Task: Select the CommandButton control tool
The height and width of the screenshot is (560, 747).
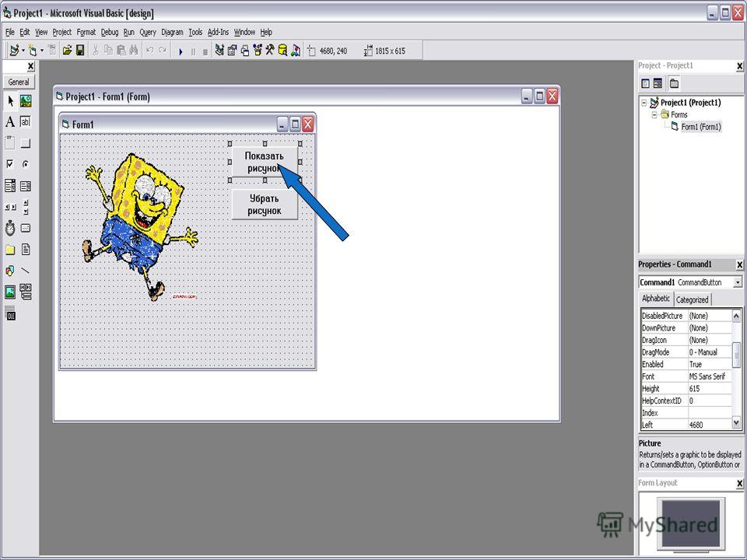Action: [x=26, y=143]
